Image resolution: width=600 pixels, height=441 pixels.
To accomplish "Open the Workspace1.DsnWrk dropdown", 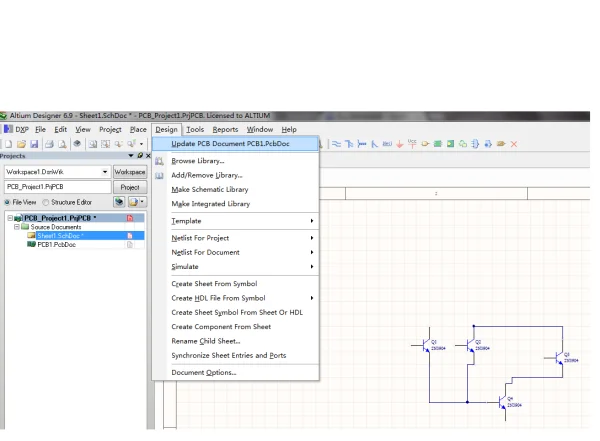I will pyautogui.click(x=105, y=172).
